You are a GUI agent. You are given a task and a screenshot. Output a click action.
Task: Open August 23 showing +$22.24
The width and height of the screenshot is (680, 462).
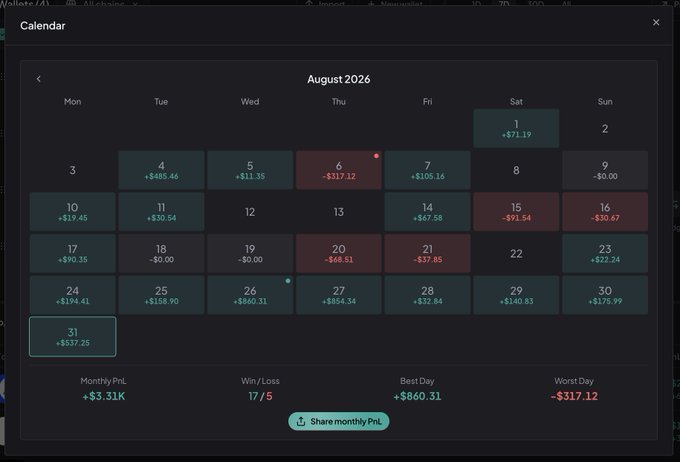tap(605, 253)
